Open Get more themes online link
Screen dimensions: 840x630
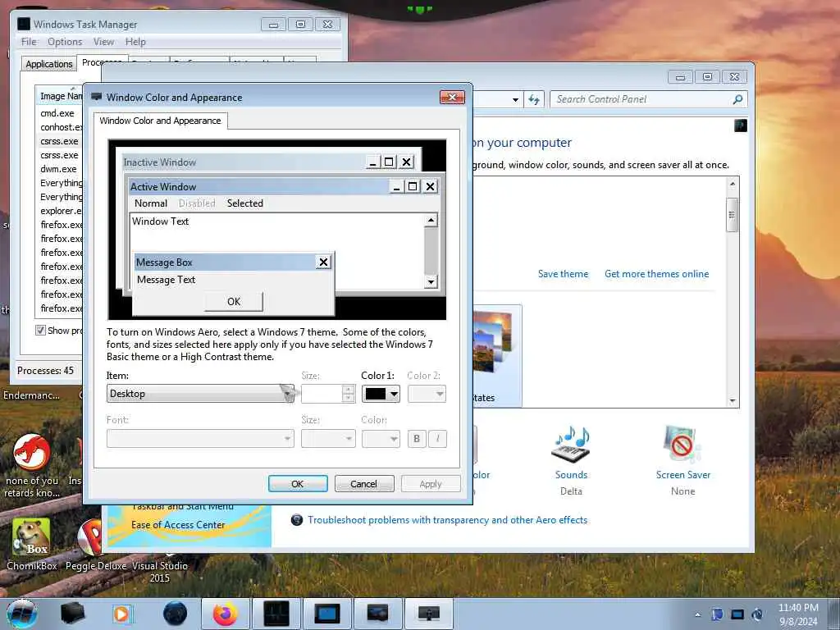coord(656,274)
